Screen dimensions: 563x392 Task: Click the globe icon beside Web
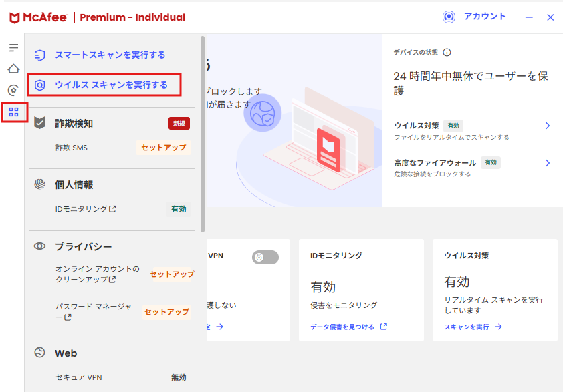click(39, 353)
